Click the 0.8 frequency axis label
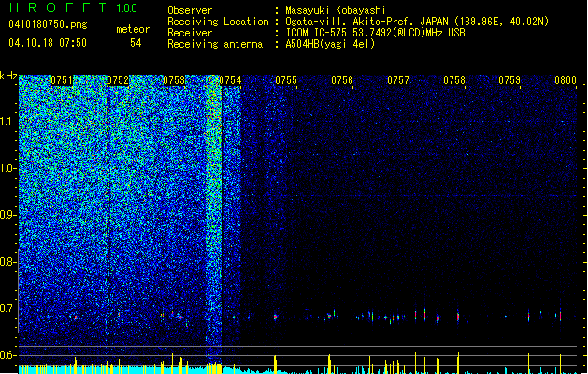 coord(8,262)
